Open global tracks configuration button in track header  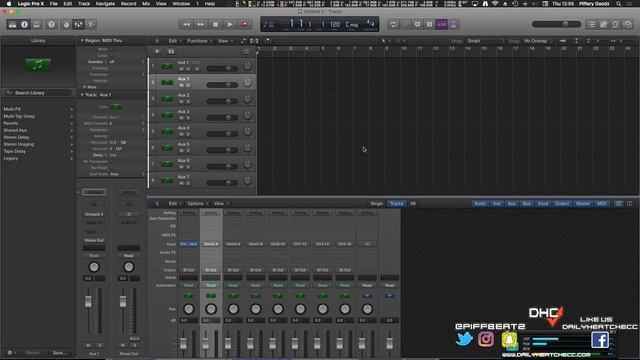246,51
